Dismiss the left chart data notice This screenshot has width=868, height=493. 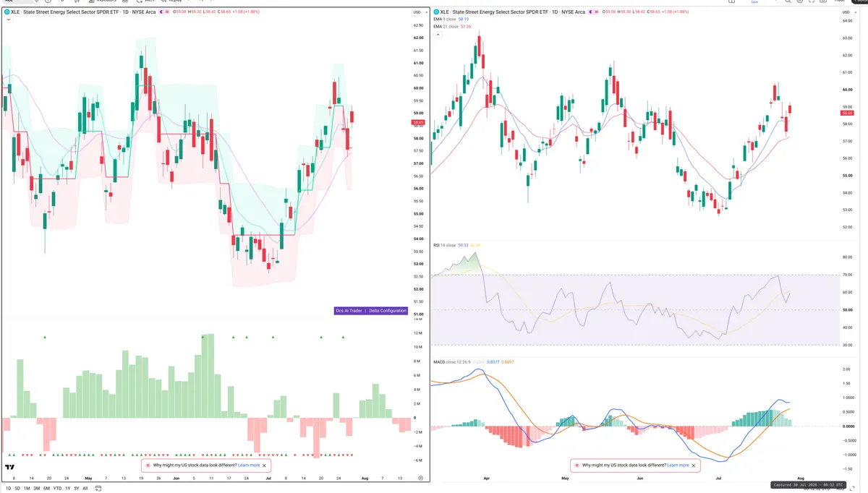265,466
